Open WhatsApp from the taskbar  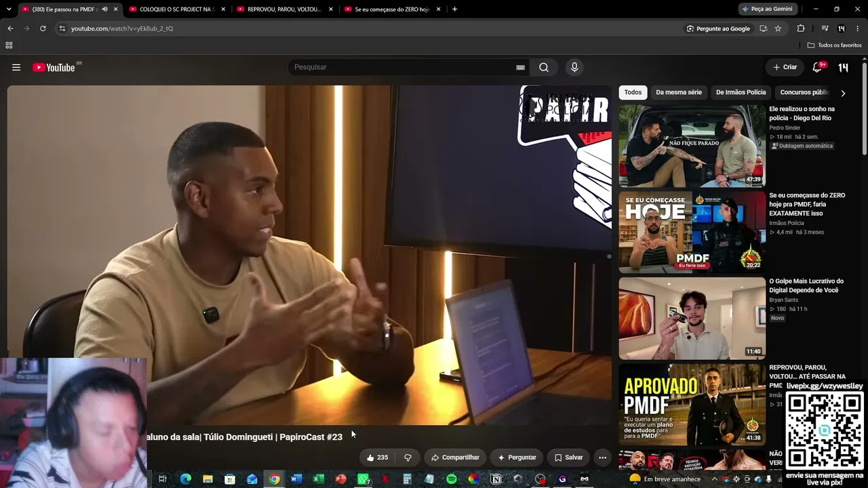point(363,479)
